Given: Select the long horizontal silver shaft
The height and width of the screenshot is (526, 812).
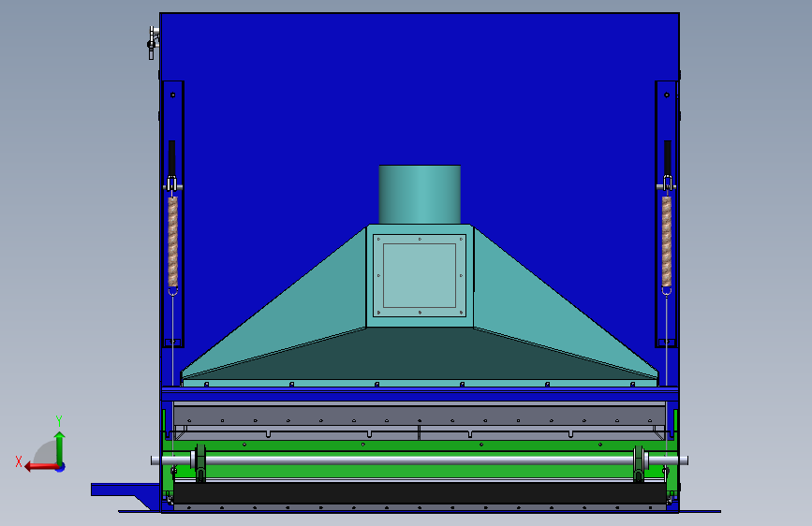Looking at the screenshot, I should pyautogui.click(x=420, y=460).
